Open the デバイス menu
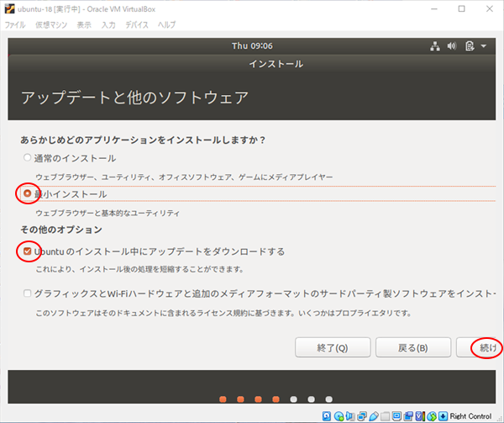The height and width of the screenshot is (423, 504). click(x=137, y=24)
